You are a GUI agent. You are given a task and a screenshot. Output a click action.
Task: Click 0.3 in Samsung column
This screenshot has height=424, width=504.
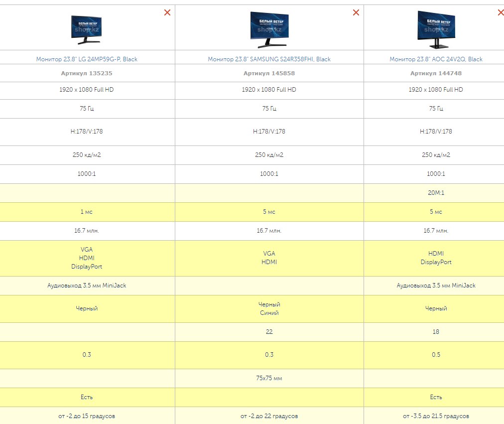coord(269,355)
